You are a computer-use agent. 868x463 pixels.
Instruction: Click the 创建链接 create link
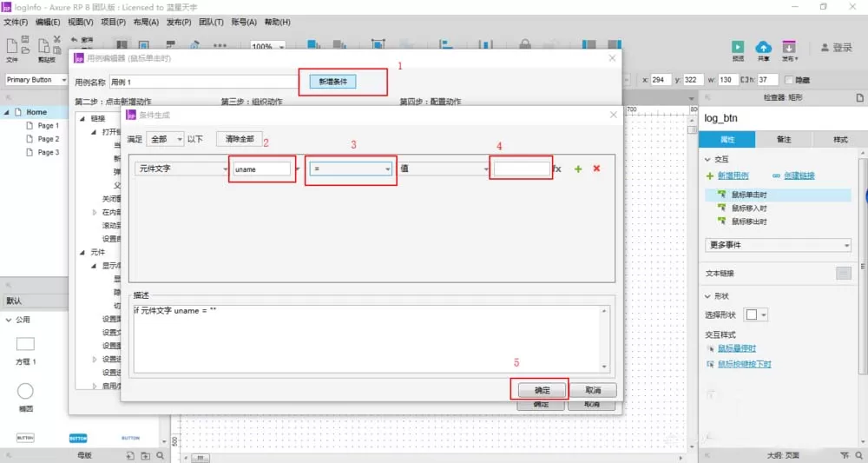(799, 175)
